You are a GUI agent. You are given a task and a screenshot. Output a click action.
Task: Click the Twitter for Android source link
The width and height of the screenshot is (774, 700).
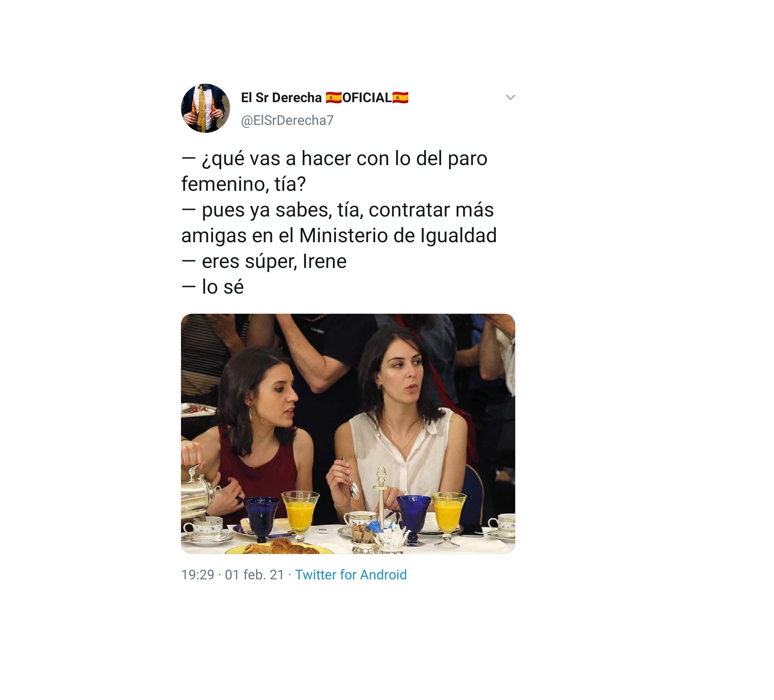click(x=351, y=574)
